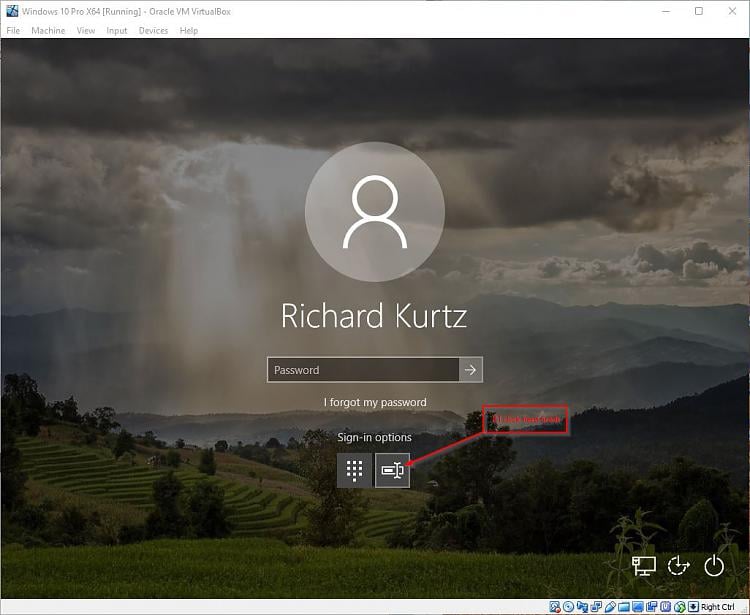Open the Input menu
Screen dimensions: 750x615
coord(117,31)
